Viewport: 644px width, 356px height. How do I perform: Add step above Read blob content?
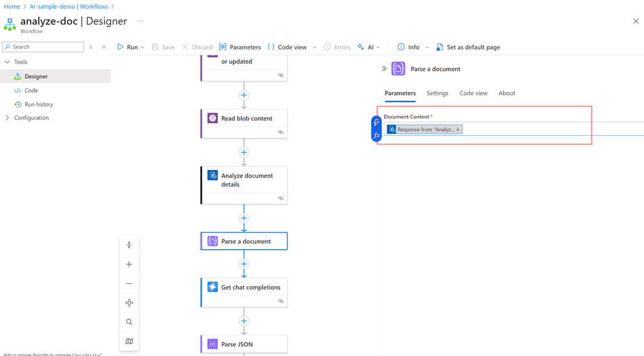(x=244, y=95)
